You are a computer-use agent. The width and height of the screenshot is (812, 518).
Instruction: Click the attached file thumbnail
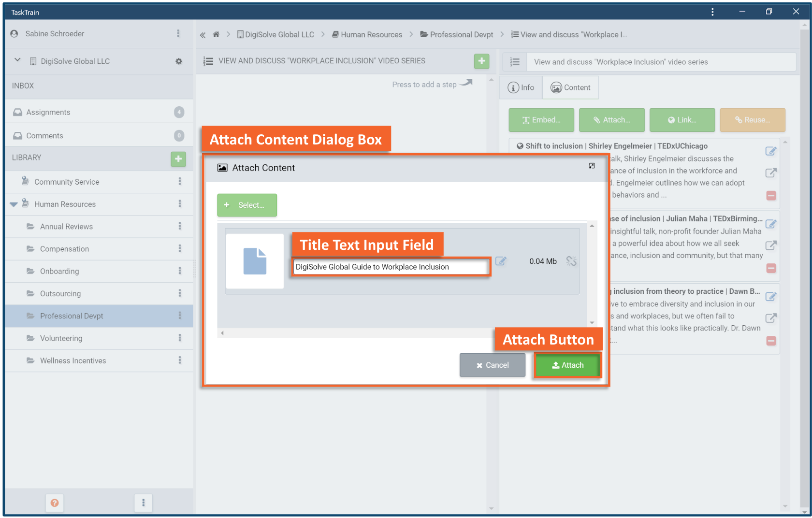255,261
